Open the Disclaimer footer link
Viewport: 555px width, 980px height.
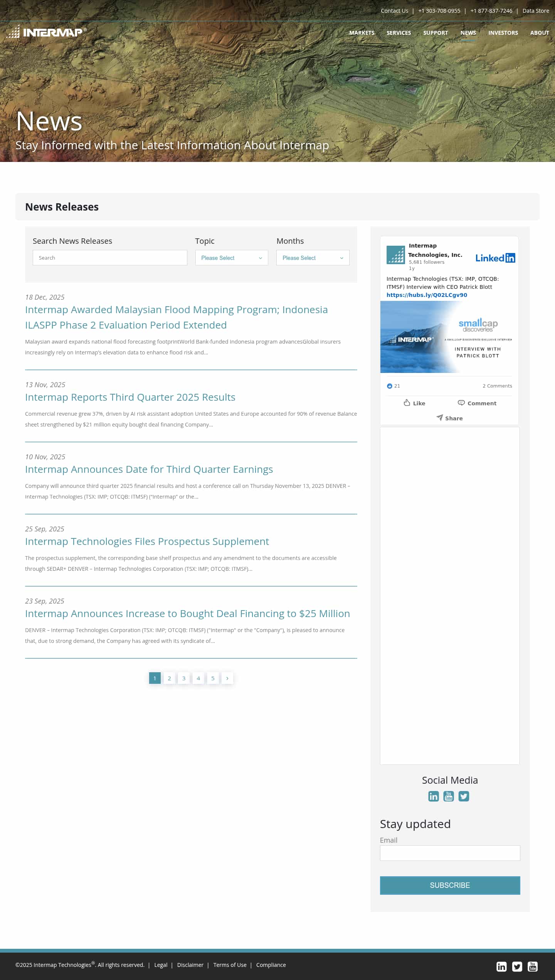coord(190,965)
